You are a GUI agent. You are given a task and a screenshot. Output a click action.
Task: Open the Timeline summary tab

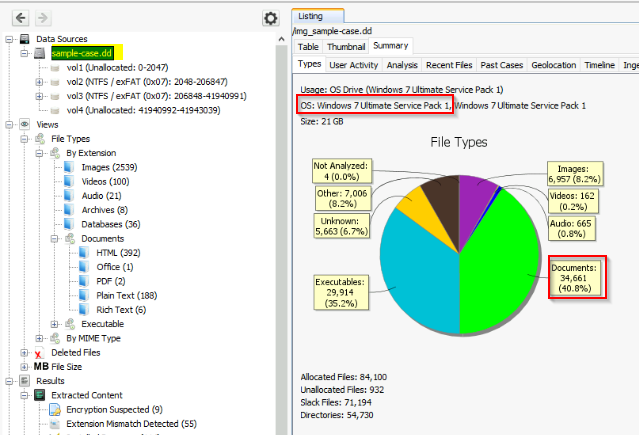[x=599, y=65]
